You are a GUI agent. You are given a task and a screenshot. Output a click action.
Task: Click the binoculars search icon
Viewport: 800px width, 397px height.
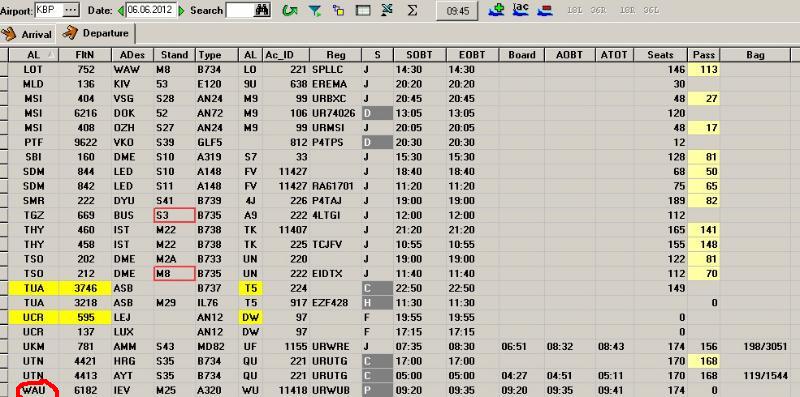tap(262, 10)
